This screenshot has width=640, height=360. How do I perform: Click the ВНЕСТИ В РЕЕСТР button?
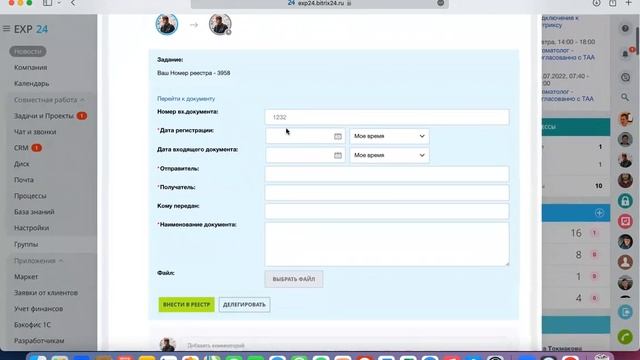tap(187, 304)
